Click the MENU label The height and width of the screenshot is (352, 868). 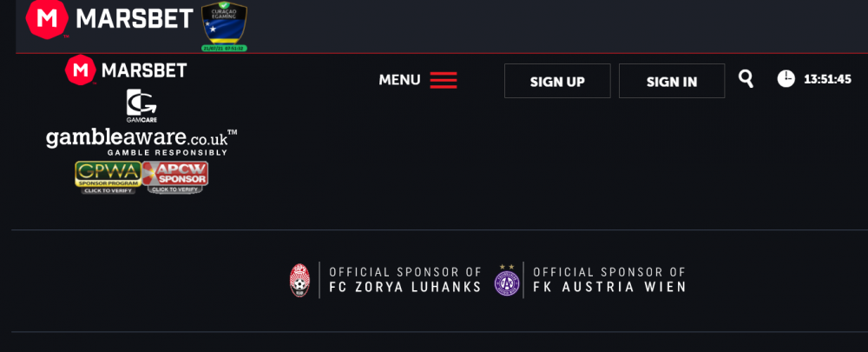click(x=399, y=80)
